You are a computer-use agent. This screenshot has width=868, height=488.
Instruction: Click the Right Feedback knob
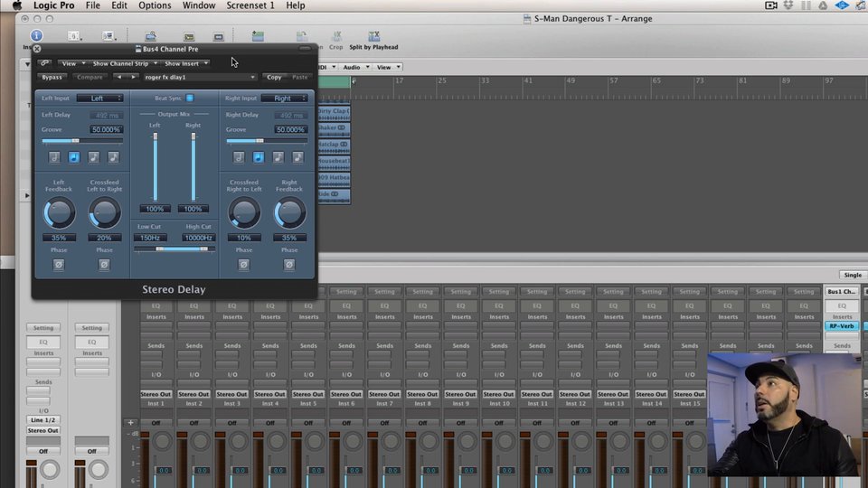[289, 213]
